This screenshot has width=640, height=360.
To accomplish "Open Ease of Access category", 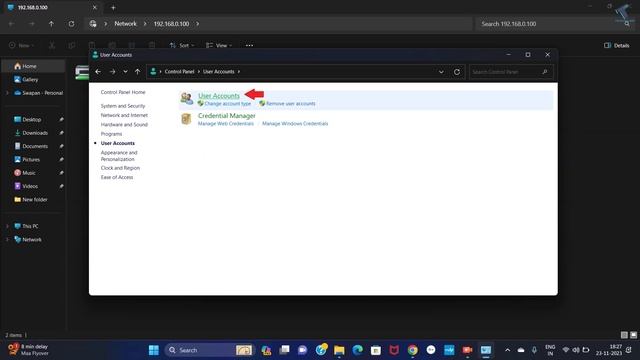I will click(117, 178).
